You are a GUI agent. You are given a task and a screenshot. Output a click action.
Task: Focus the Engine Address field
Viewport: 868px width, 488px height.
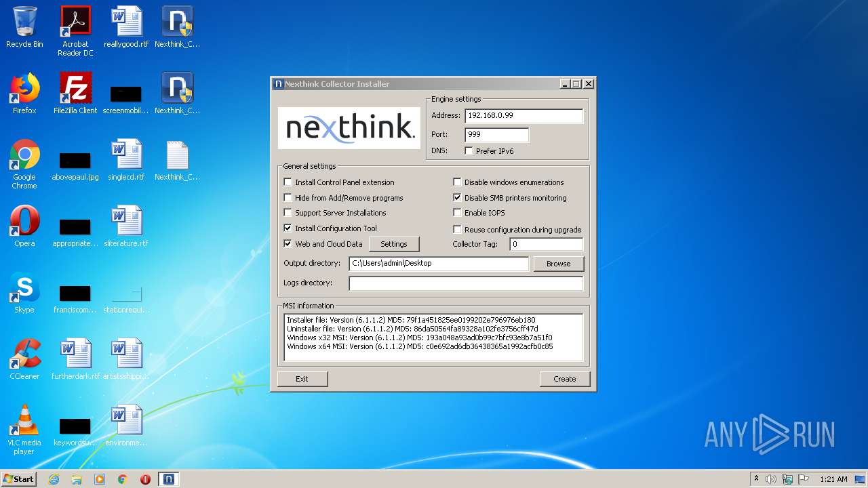coord(524,116)
